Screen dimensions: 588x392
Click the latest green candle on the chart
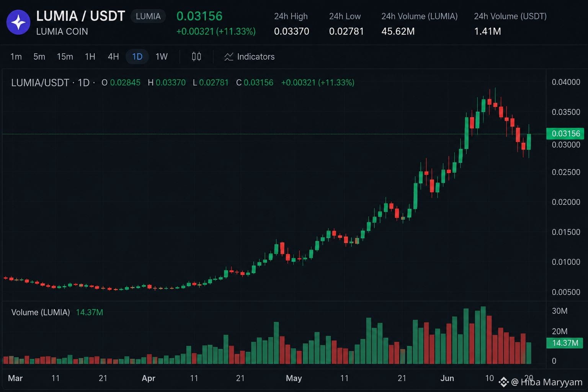click(529, 141)
